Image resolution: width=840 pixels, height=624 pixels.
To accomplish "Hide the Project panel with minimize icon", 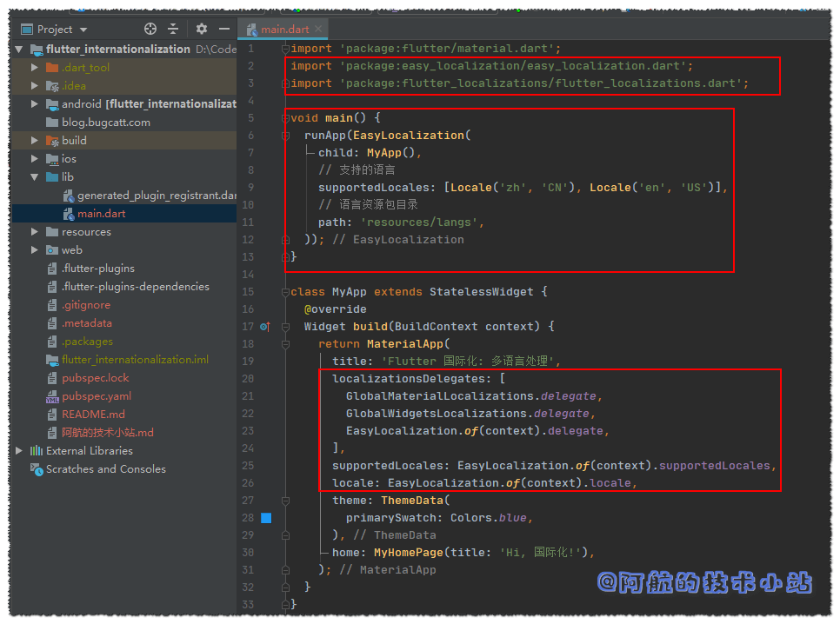I will pos(224,29).
